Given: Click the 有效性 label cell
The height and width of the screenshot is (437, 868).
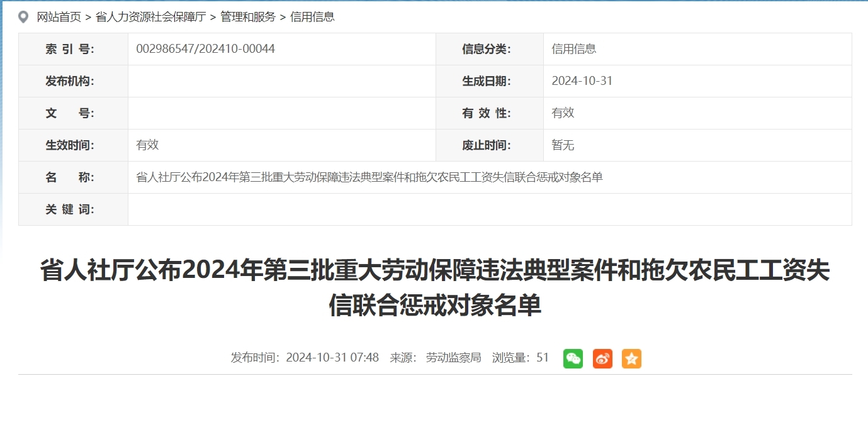Looking at the screenshot, I should pos(490,113).
